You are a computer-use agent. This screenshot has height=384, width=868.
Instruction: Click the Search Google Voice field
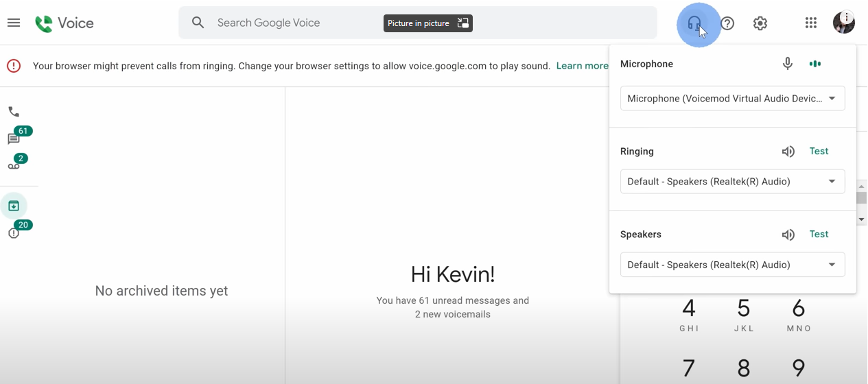click(x=295, y=23)
